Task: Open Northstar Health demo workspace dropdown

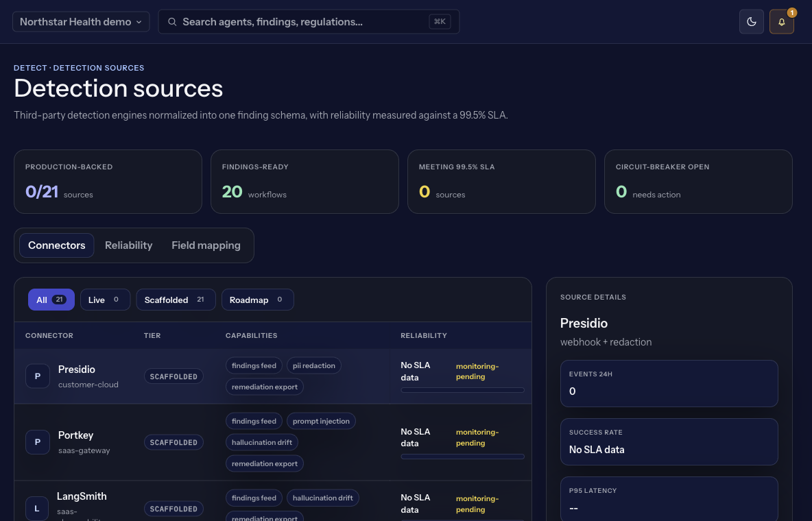Action: 81,22
